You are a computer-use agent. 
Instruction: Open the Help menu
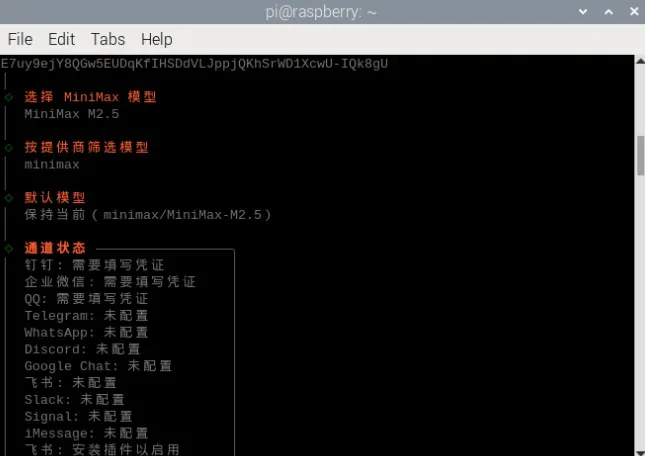click(x=157, y=39)
